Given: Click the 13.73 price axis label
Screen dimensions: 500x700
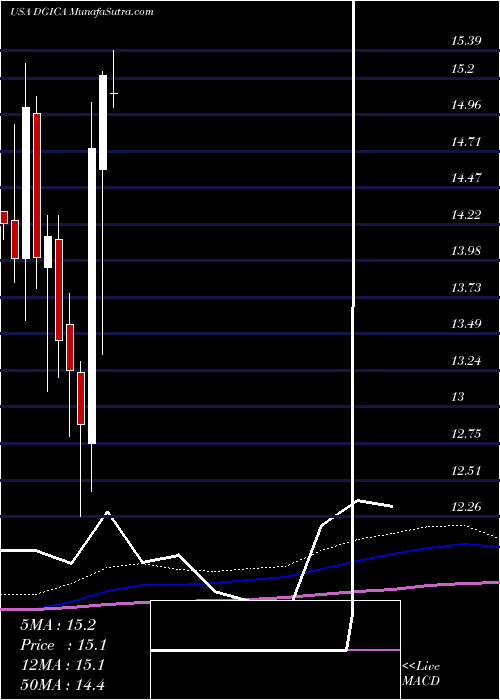Looking at the screenshot, I should [466, 288].
